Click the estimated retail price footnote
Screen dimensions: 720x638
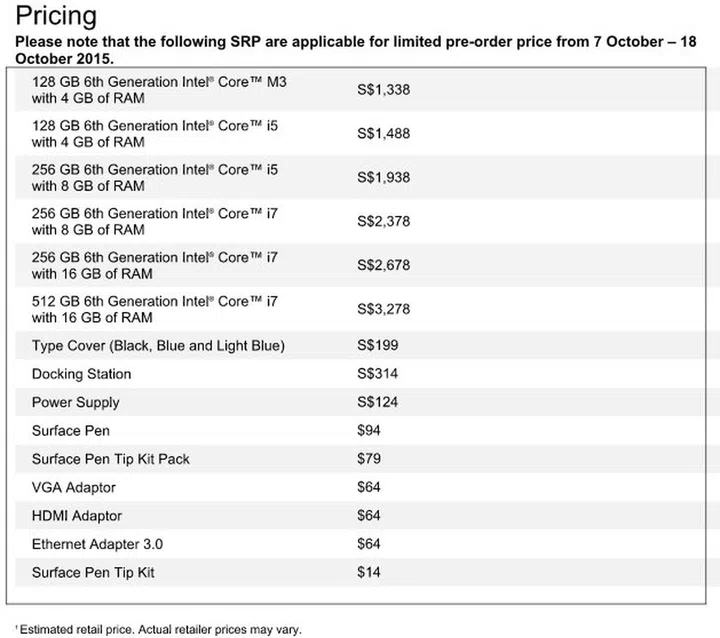(x=160, y=630)
